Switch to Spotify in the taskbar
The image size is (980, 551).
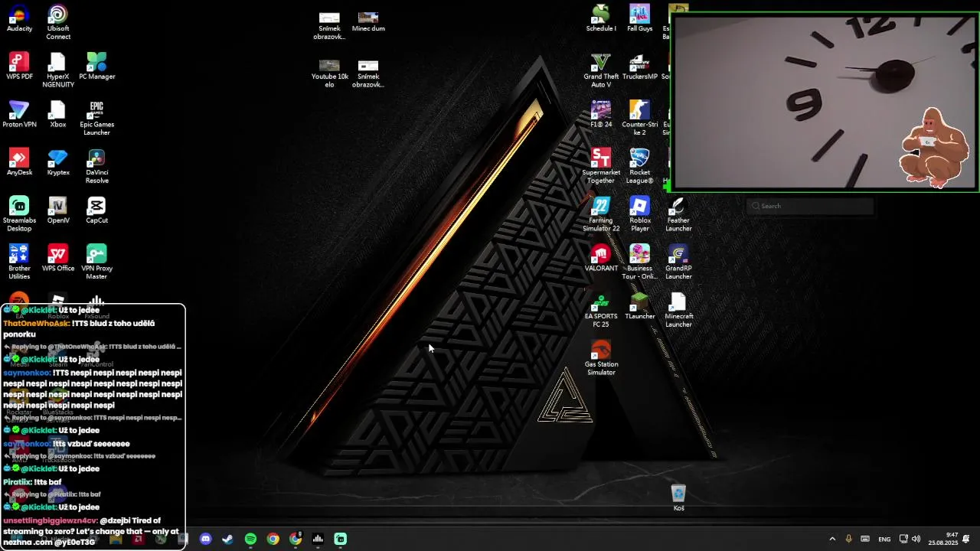[x=250, y=539]
